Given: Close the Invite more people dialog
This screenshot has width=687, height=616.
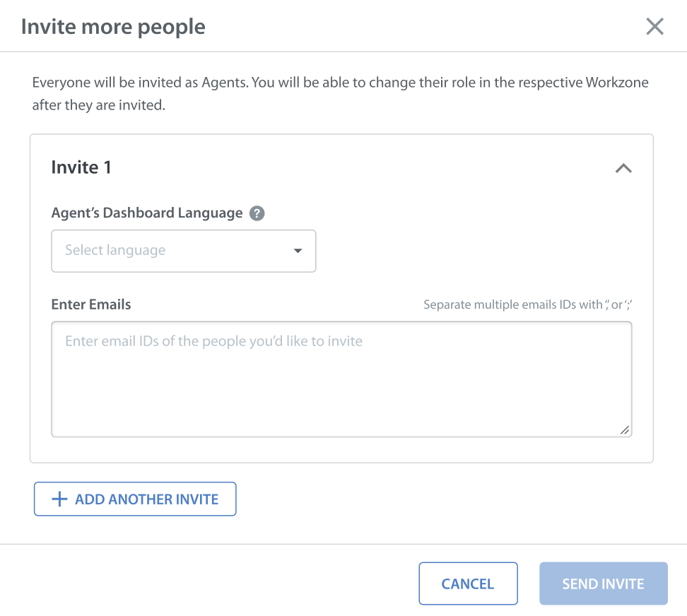Looking at the screenshot, I should click(x=654, y=27).
